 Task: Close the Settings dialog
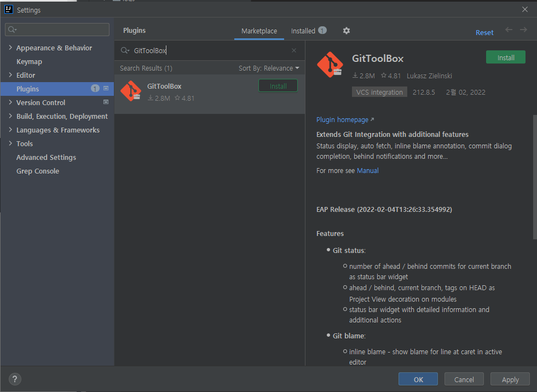tap(524, 9)
